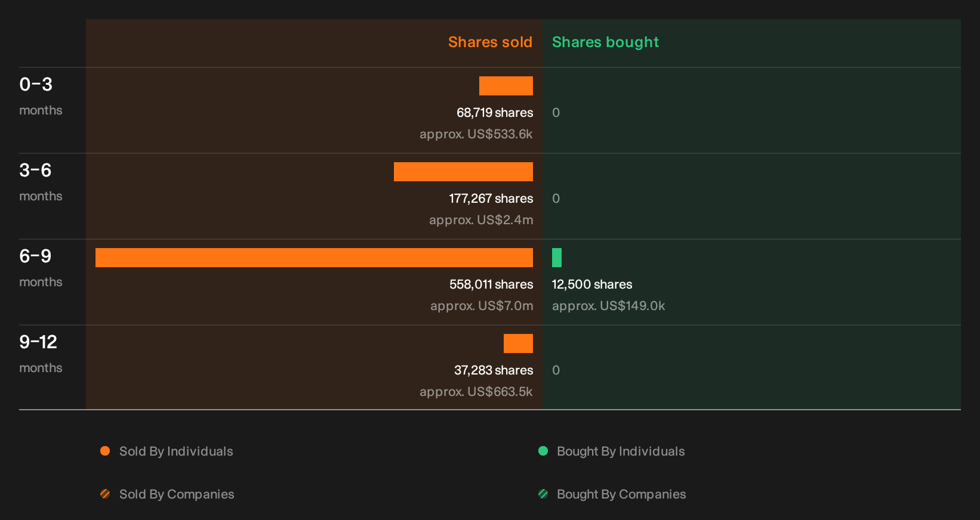This screenshot has height=520, width=980.
Task: Click the Shares sold column header
Action: click(490, 42)
